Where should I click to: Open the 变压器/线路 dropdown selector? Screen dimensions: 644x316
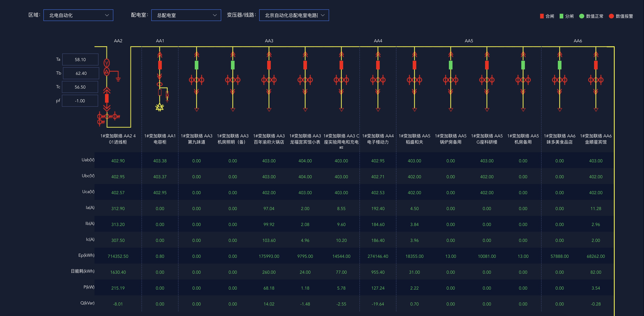[x=294, y=15]
